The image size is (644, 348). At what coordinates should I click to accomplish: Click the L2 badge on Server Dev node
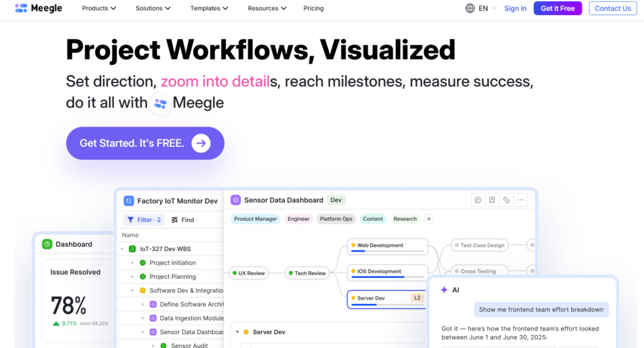pyautogui.click(x=417, y=298)
